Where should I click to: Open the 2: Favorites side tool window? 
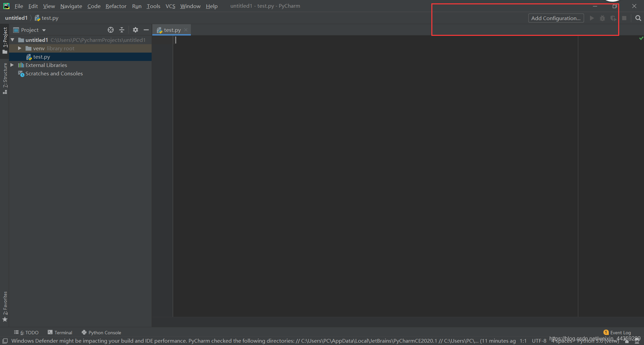[x=5, y=306]
